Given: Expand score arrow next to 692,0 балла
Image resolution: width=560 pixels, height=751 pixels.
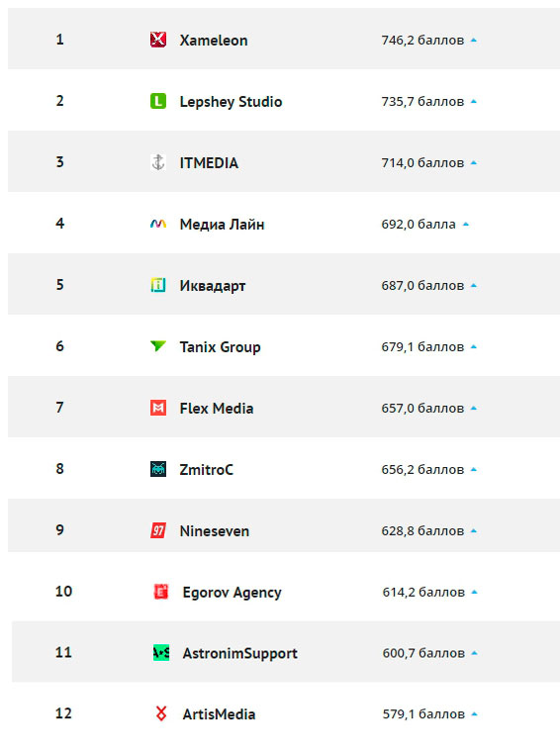Looking at the screenshot, I should click(x=465, y=224).
